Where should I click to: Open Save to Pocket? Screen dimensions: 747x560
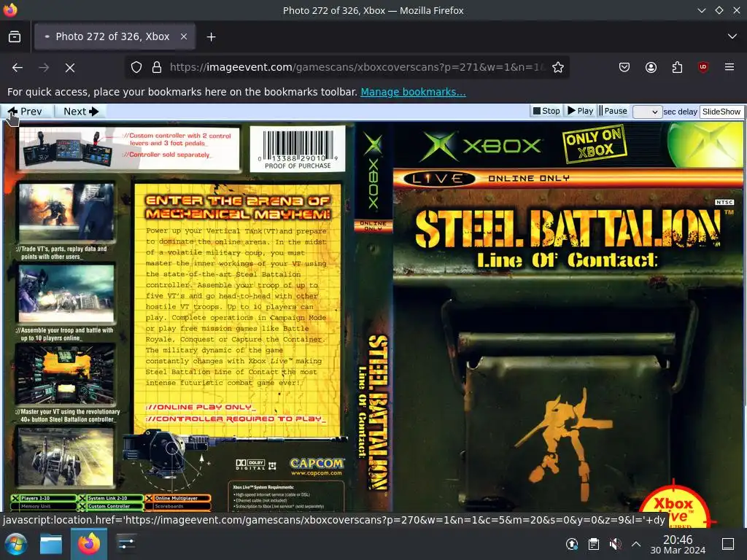tap(624, 68)
